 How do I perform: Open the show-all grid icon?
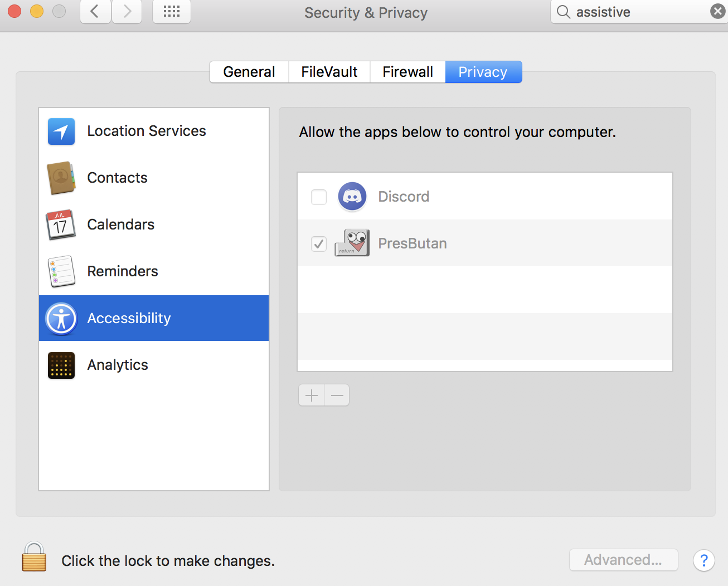click(x=172, y=12)
